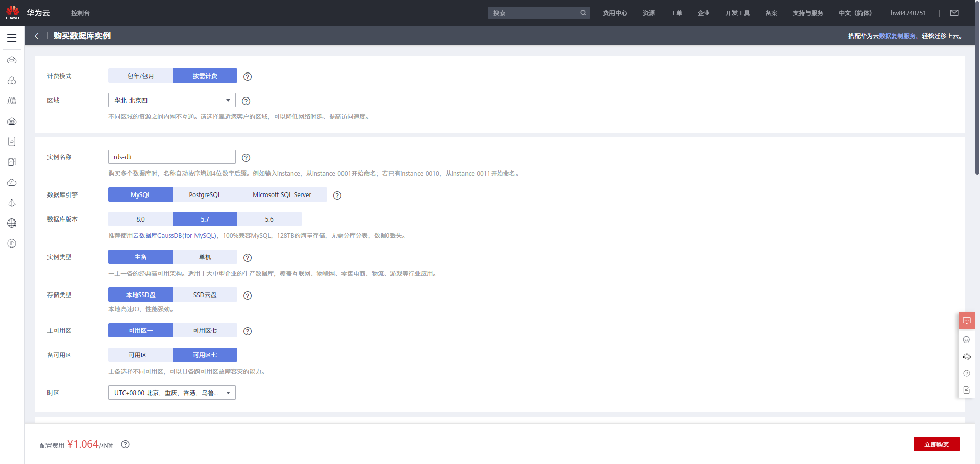The height and width of the screenshot is (464, 980).
Task: Show help for 主可用区 options
Action: click(248, 331)
